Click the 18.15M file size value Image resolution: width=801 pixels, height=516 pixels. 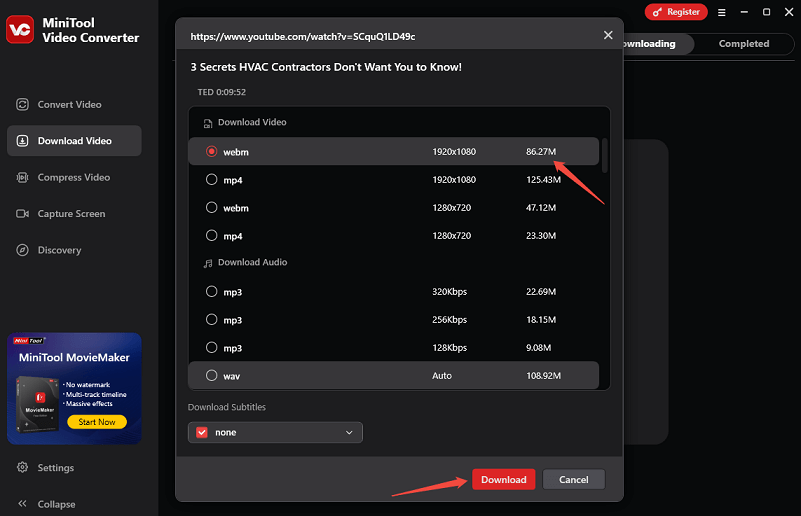click(x=540, y=320)
